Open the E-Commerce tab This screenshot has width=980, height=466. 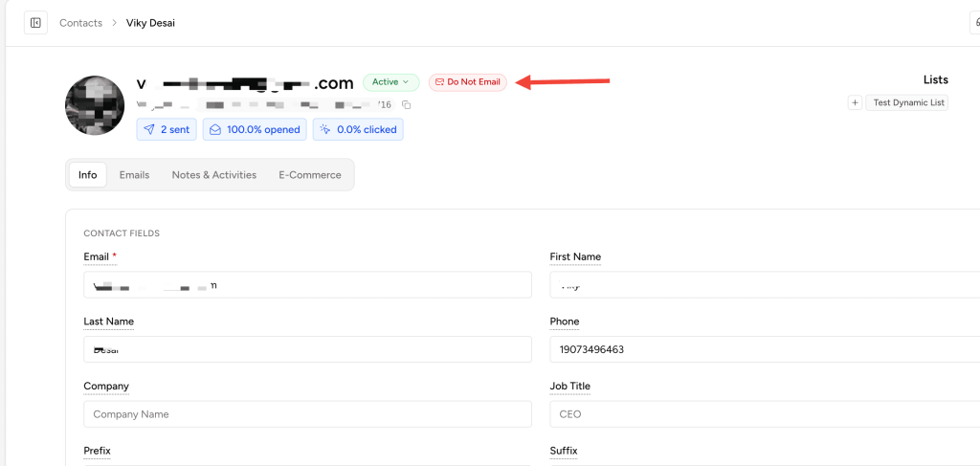click(309, 175)
